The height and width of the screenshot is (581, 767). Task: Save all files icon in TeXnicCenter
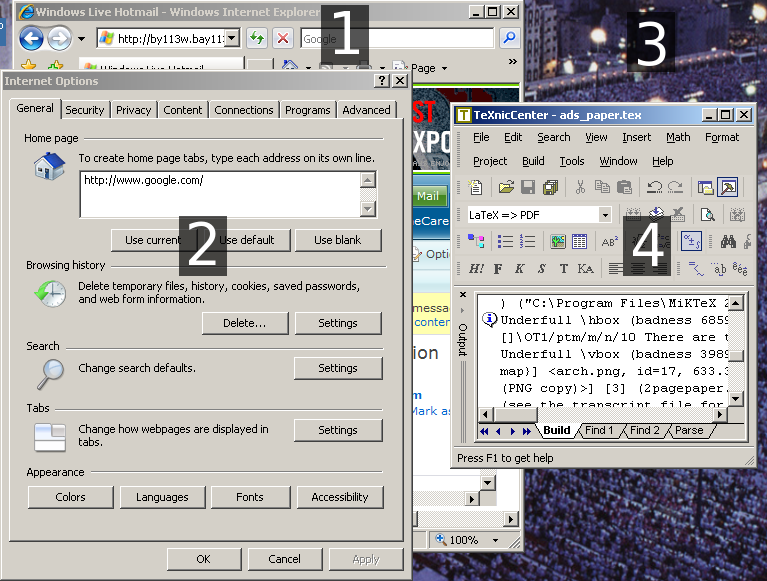550,187
